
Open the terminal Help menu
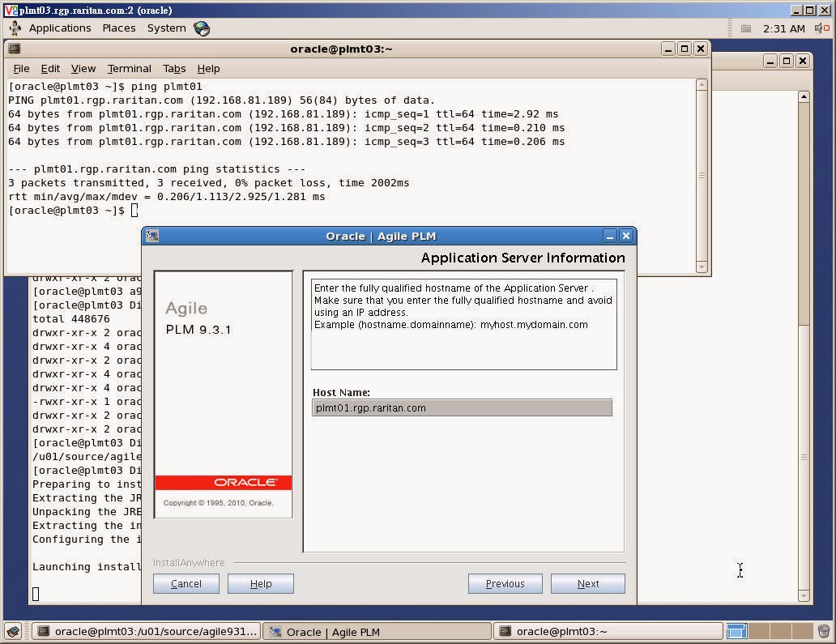[x=208, y=69]
